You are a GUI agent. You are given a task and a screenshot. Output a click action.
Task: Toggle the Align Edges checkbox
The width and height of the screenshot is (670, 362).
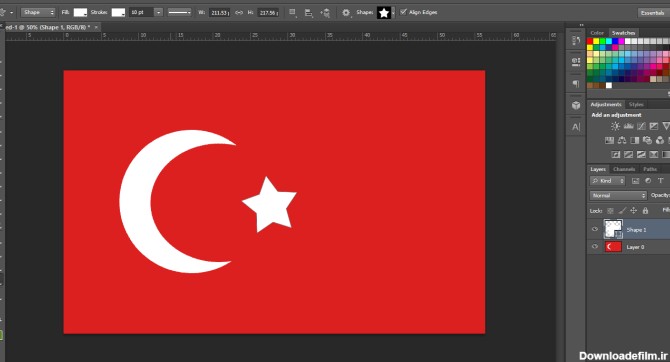click(x=403, y=12)
